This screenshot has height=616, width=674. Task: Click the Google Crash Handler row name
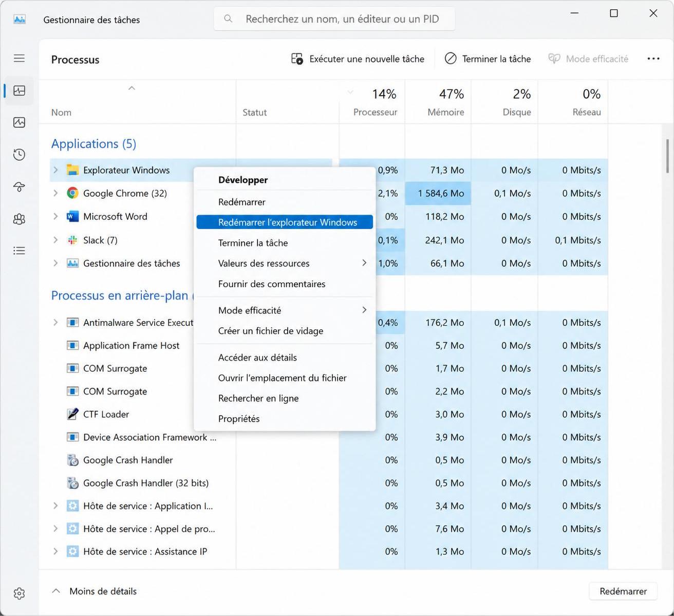click(128, 460)
